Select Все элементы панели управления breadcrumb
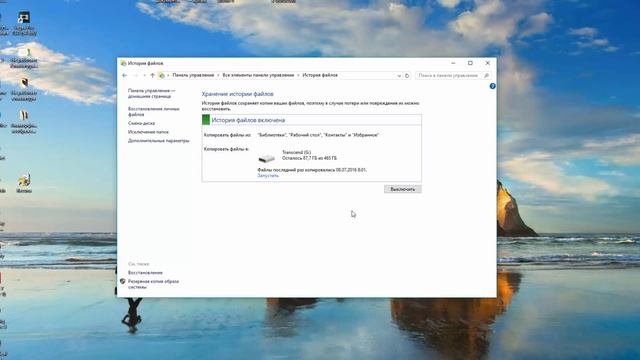 coord(258,76)
